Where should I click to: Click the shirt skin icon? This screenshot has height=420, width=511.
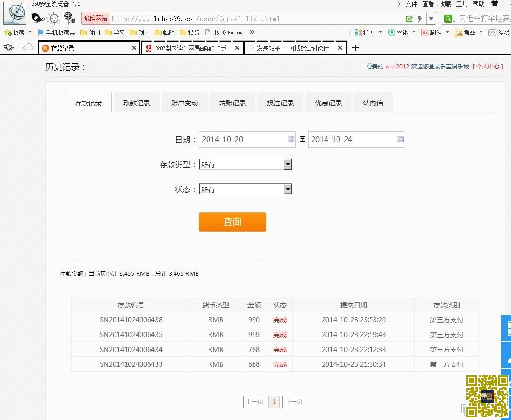[494, 3]
